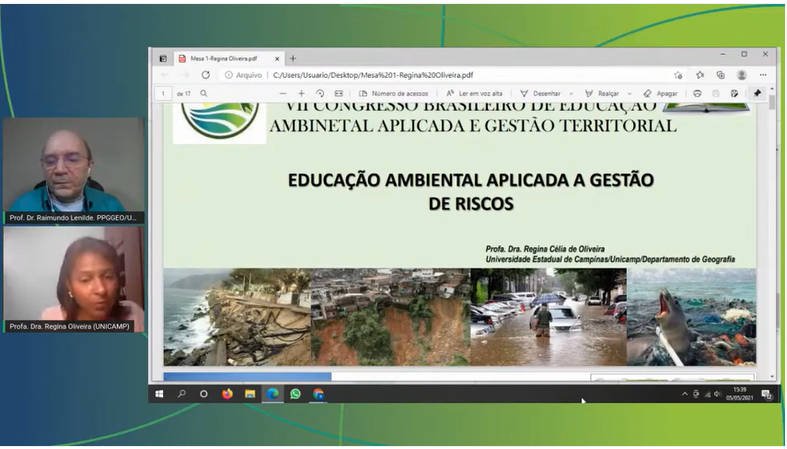Select the Mesa 1-Regina Oliveira.pdf tab
The height and width of the screenshot is (449, 787).
tap(228, 59)
